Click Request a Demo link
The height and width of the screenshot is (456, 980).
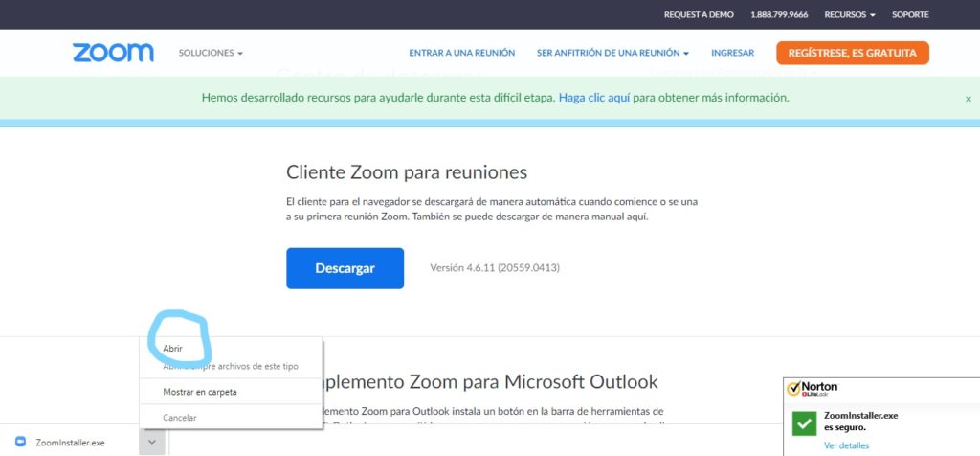(699, 14)
